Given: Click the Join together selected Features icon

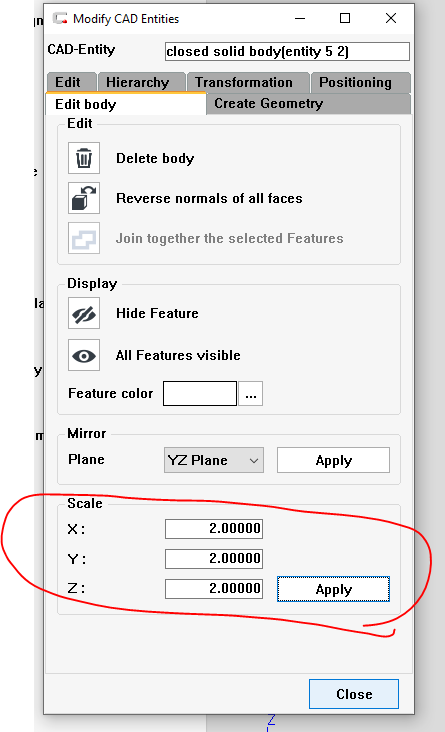Looking at the screenshot, I should pyautogui.click(x=84, y=238).
